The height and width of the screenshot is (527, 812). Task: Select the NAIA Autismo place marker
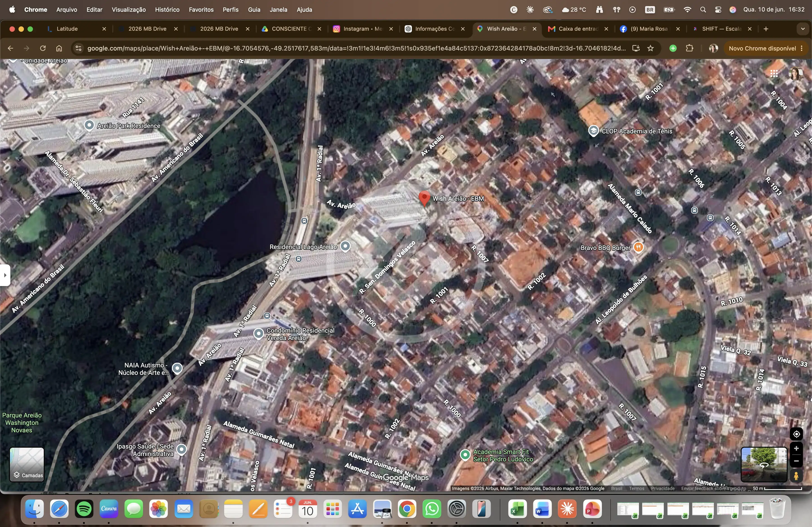177,368
